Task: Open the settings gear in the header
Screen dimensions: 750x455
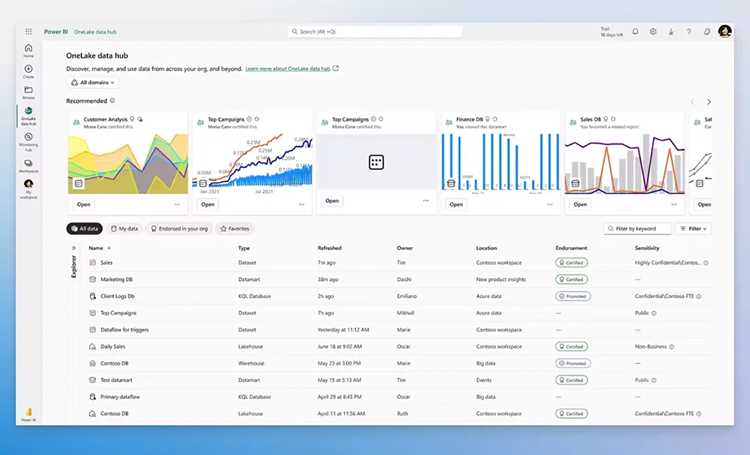Action: 653,32
